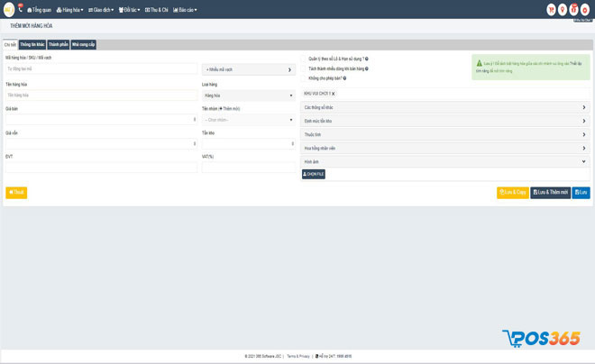Expand 'Hoa hồng nhân viên' section

pos(445,149)
